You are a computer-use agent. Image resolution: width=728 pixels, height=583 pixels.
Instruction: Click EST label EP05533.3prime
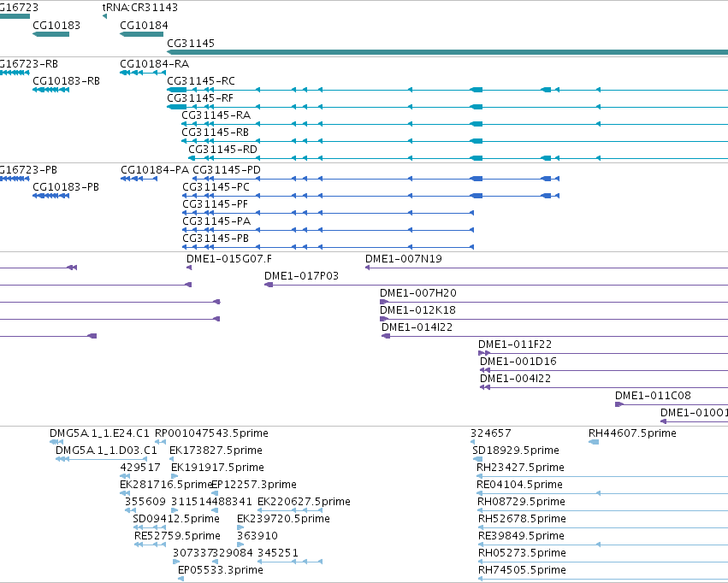(x=221, y=570)
